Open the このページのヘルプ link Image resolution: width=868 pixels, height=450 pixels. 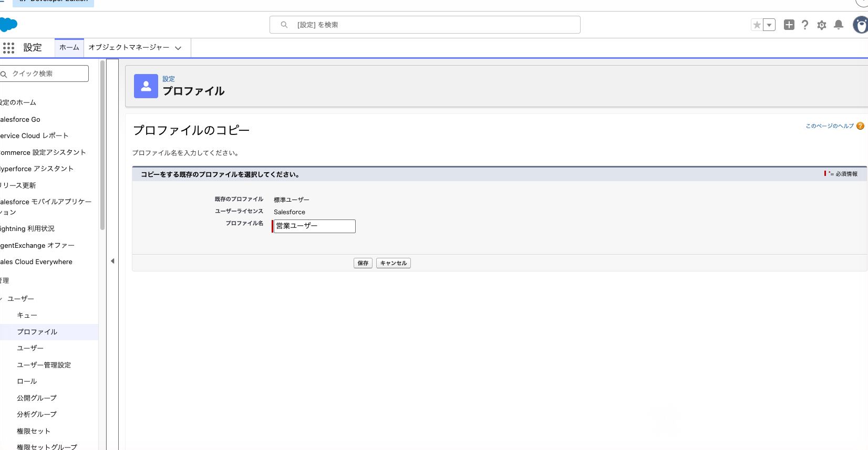[x=830, y=126]
